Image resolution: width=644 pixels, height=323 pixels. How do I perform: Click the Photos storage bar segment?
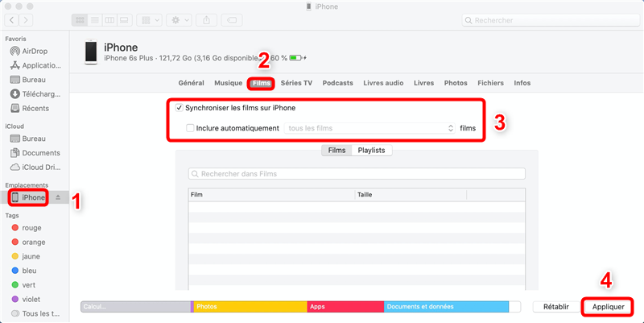point(250,307)
